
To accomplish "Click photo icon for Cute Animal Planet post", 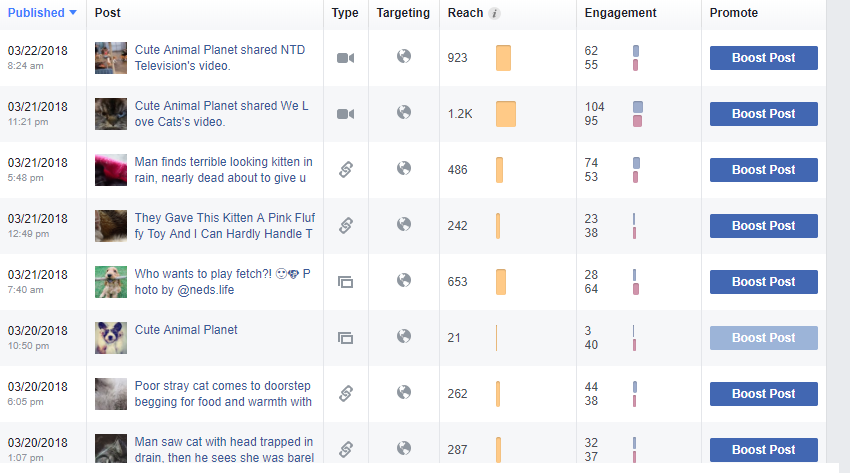I will click(345, 338).
